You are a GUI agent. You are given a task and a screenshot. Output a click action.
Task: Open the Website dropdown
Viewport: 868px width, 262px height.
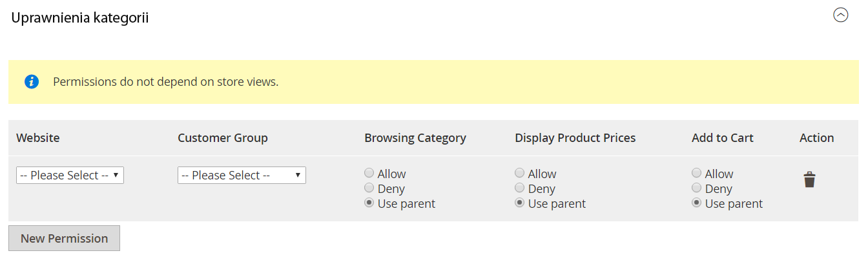(x=70, y=175)
